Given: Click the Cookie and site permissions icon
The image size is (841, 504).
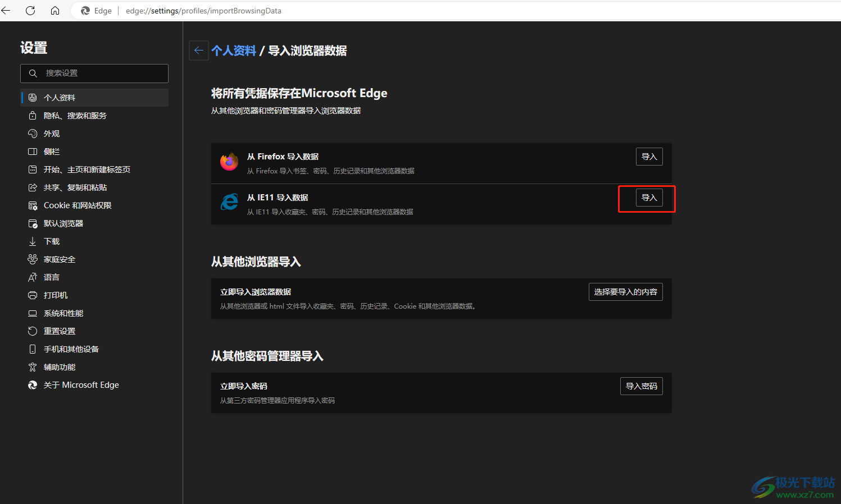Looking at the screenshot, I should 33,205.
